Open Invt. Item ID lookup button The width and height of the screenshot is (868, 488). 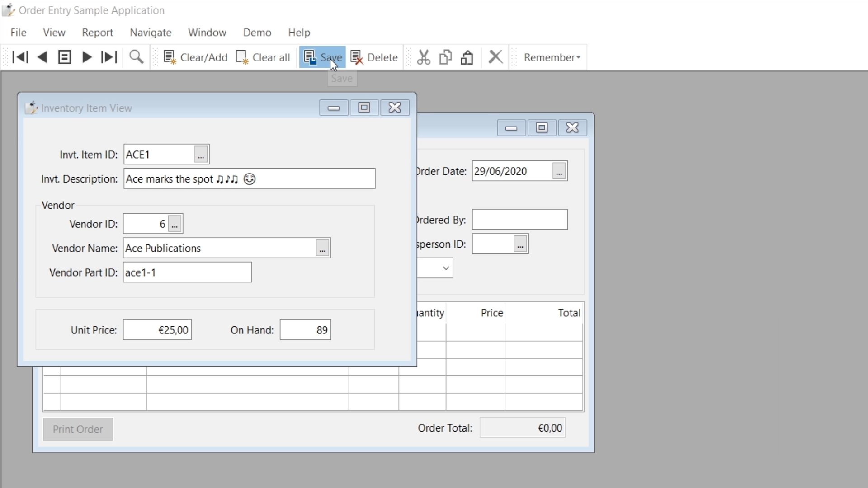[x=201, y=155]
